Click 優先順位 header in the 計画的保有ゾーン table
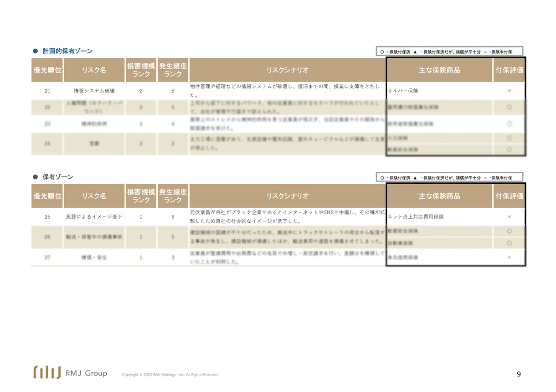Viewport: 556px width, 392px height. [47, 70]
